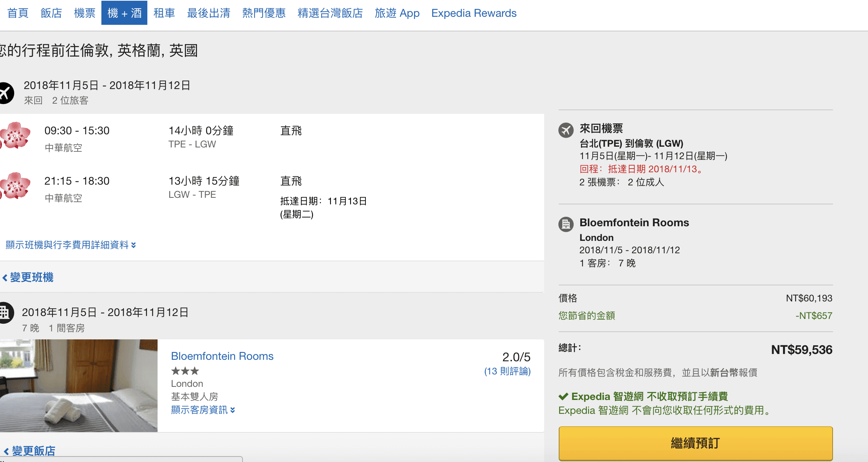
Task: Click the green checkmark next to 不收取預訂手續費
Action: point(563,396)
